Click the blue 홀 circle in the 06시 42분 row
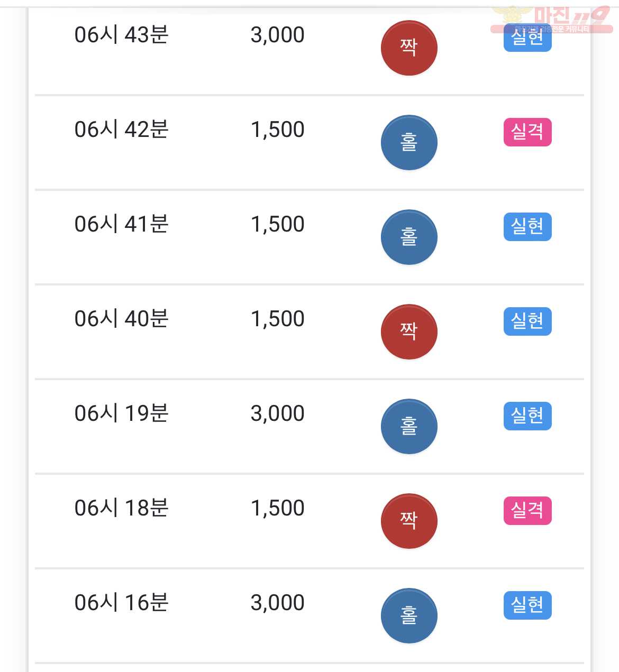Screen dimensions: 619x672 click(409, 143)
